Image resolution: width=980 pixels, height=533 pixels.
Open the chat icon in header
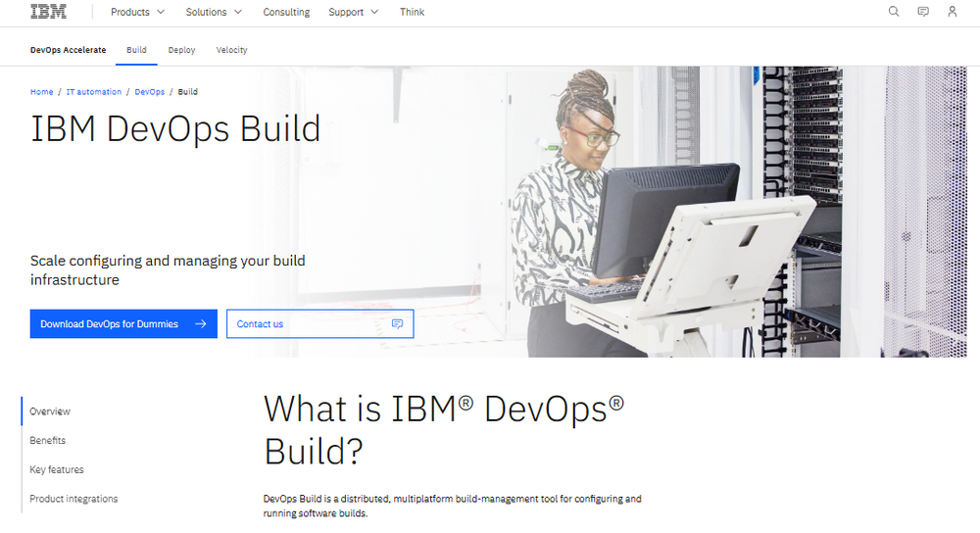[923, 12]
